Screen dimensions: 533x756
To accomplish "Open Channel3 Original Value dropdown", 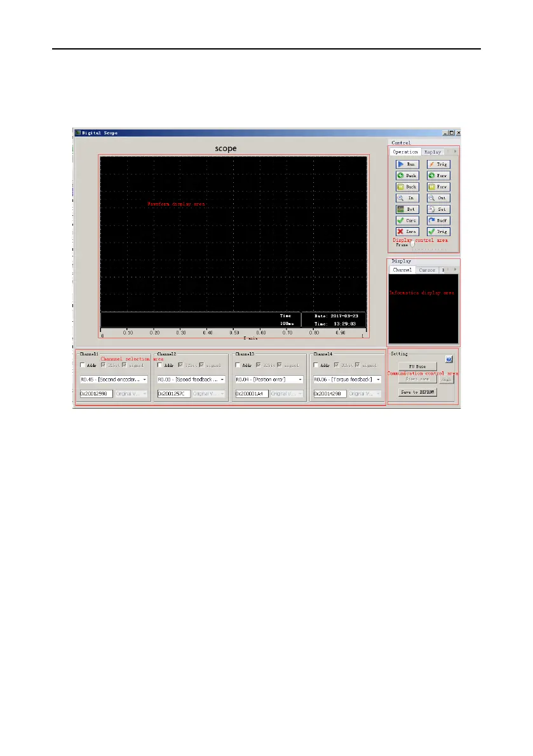I will point(287,394).
